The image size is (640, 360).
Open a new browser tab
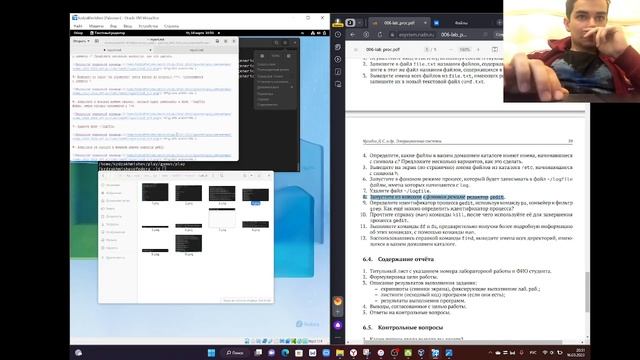(499, 23)
